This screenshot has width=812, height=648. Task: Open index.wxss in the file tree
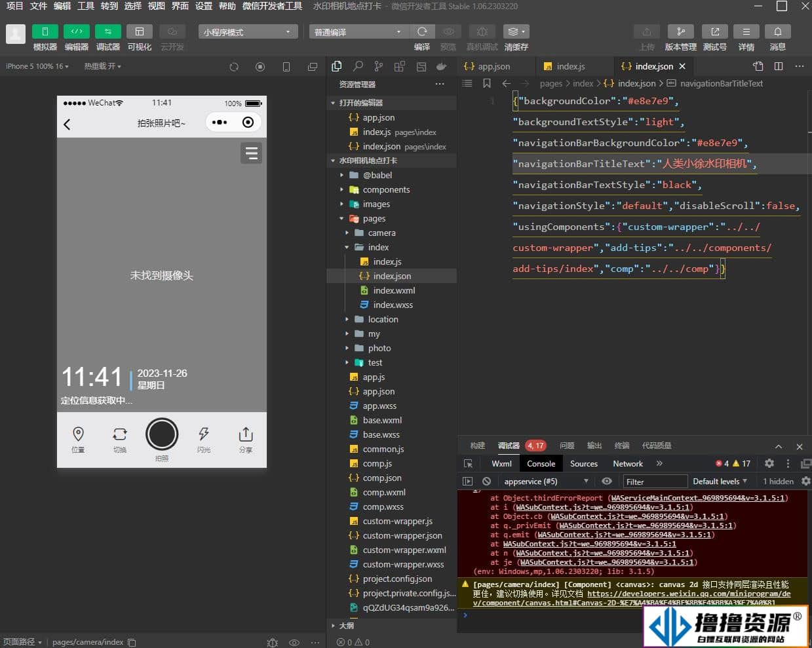[391, 305]
